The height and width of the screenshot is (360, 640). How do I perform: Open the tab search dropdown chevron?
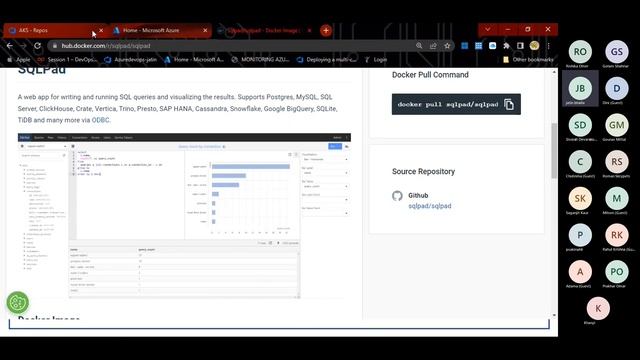click(x=488, y=29)
